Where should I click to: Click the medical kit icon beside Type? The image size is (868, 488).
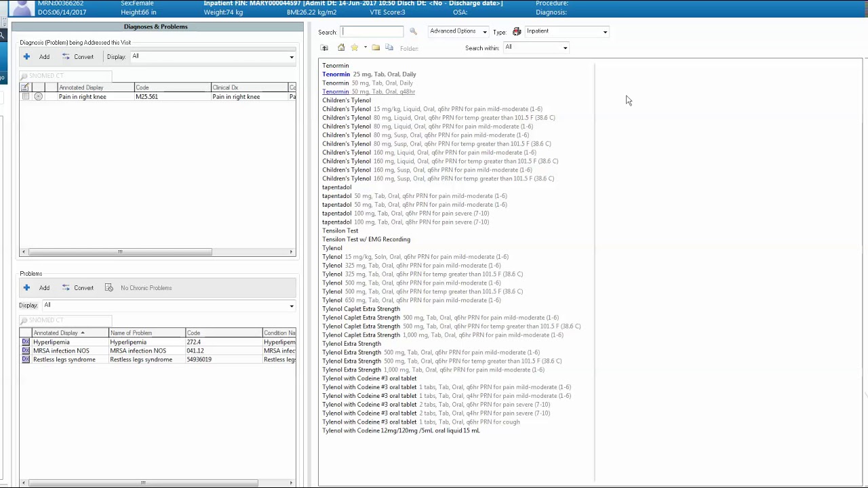[x=517, y=31]
